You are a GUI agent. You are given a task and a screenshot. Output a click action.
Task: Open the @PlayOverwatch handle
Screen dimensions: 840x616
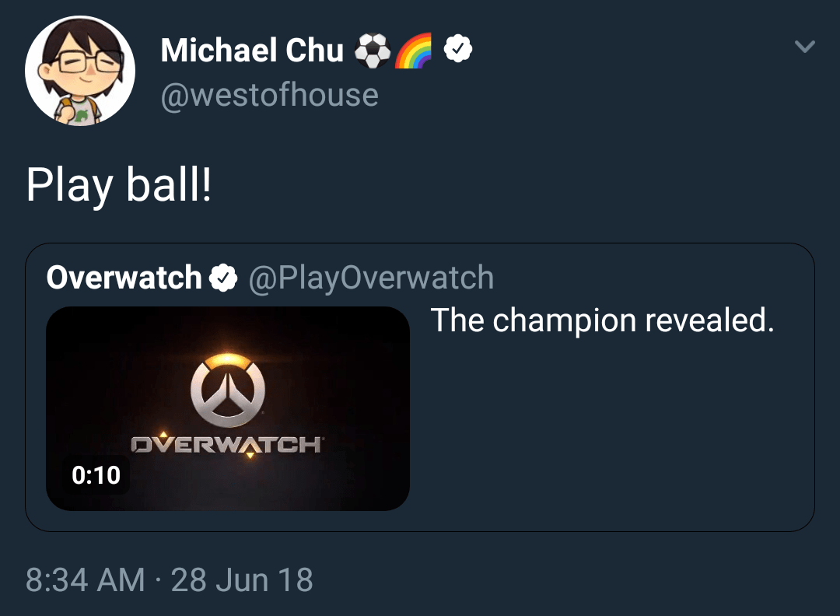pyautogui.click(x=371, y=278)
